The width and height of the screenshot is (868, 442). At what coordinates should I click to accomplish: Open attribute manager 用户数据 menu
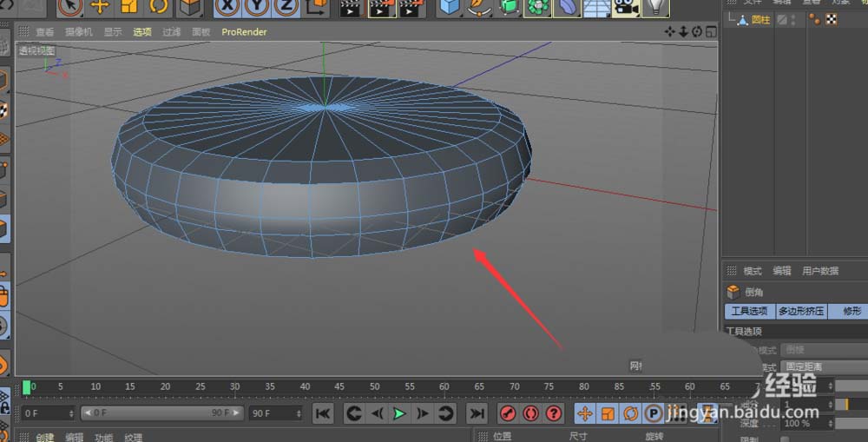tap(820, 271)
